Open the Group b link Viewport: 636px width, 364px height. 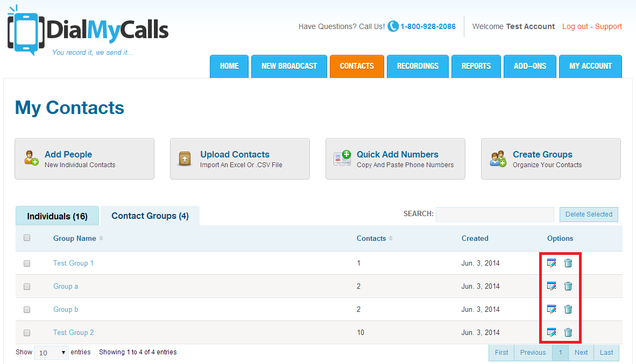point(66,309)
